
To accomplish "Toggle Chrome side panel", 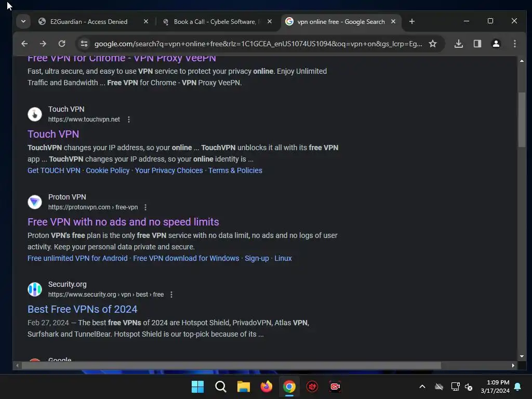I will click(477, 44).
